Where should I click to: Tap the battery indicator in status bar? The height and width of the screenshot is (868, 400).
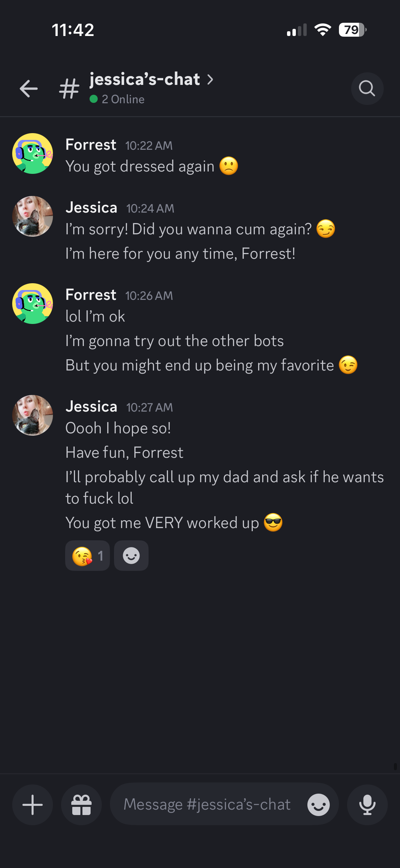click(x=353, y=30)
